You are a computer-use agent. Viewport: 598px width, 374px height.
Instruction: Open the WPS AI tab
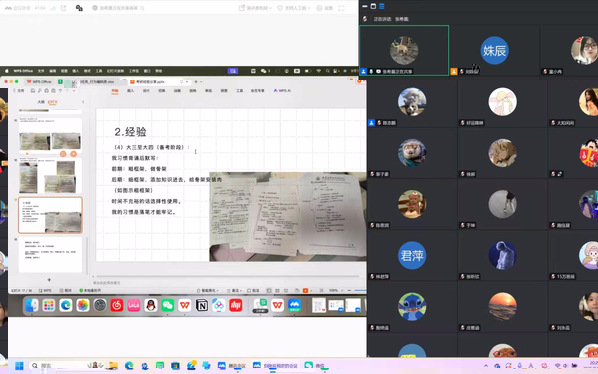click(x=282, y=91)
